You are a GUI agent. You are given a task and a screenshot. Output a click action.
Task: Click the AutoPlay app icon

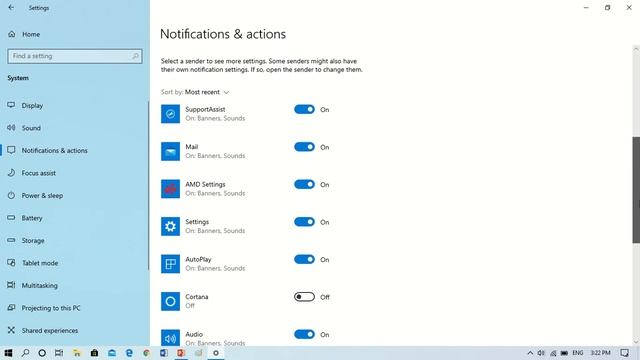[x=170, y=264]
